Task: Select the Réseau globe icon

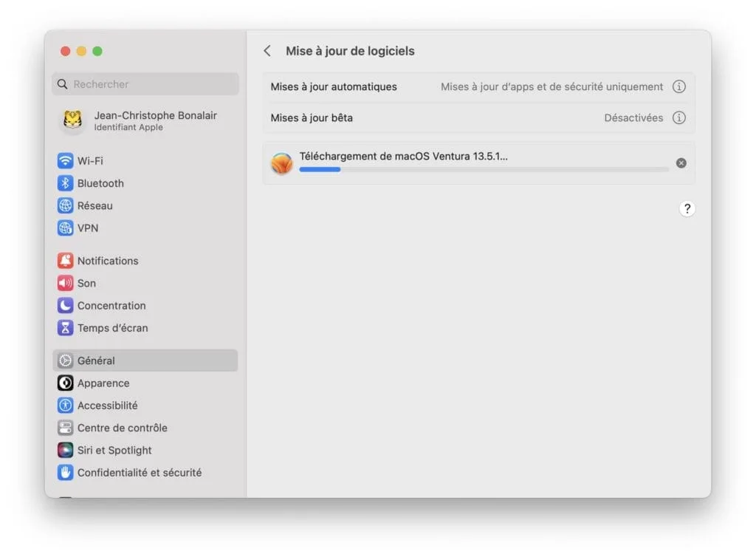Action: tap(66, 205)
